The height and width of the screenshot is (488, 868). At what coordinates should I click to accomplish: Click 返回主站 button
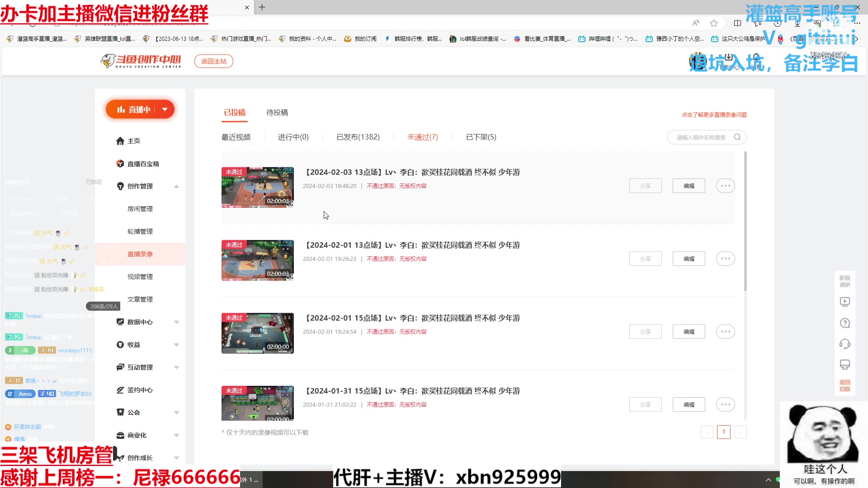click(213, 61)
